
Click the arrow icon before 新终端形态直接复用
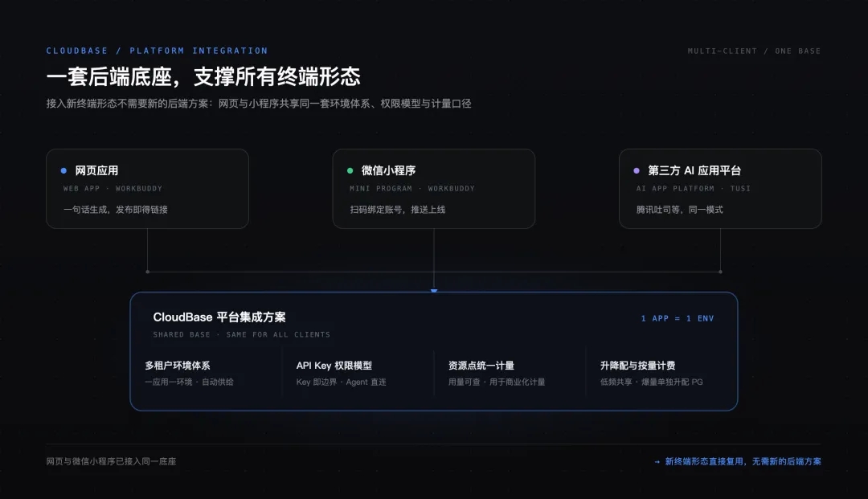tap(657, 461)
